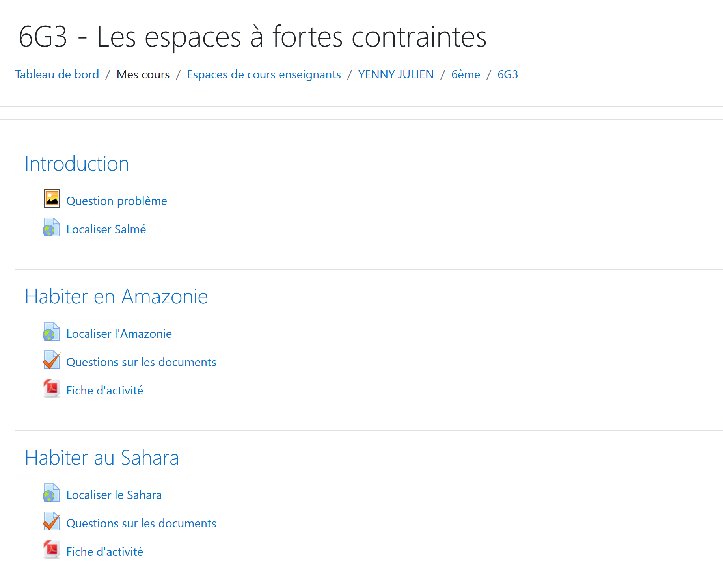Navigate to the 6ème breadcrumb
This screenshot has width=723, height=588.
click(466, 74)
